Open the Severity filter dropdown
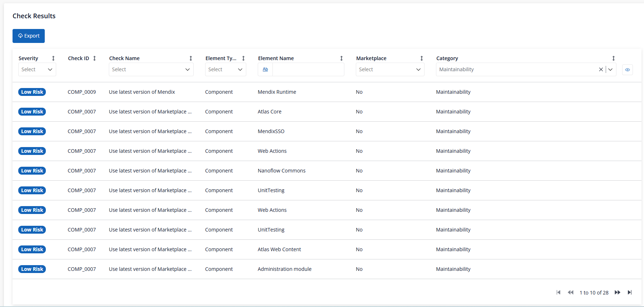644x307 pixels. click(x=37, y=69)
